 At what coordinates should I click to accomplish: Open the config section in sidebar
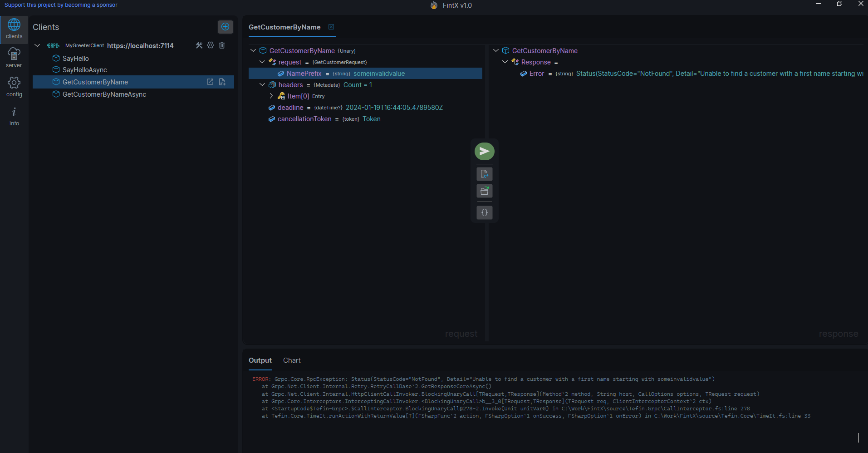pos(14,87)
